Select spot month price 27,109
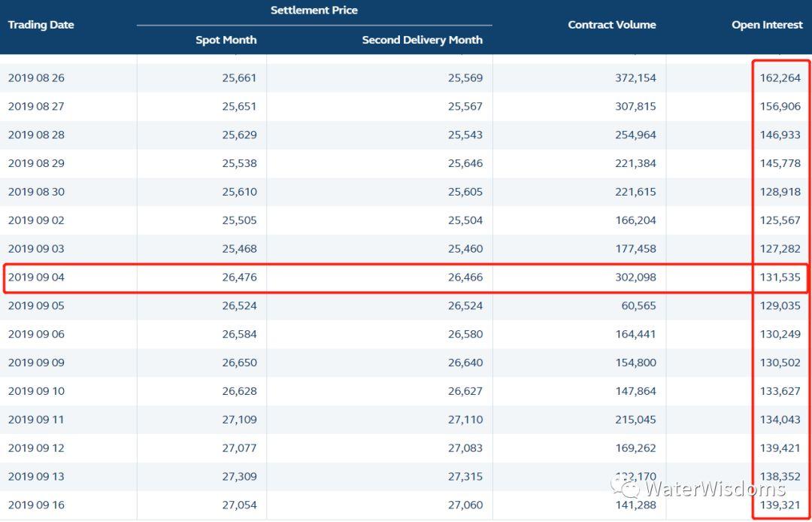The height and width of the screenshot is (522, 812). pos(239,420)
